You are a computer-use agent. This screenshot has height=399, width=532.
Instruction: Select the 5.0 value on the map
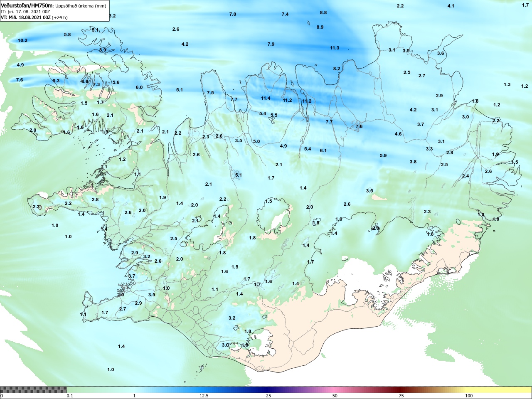[256, 141]
